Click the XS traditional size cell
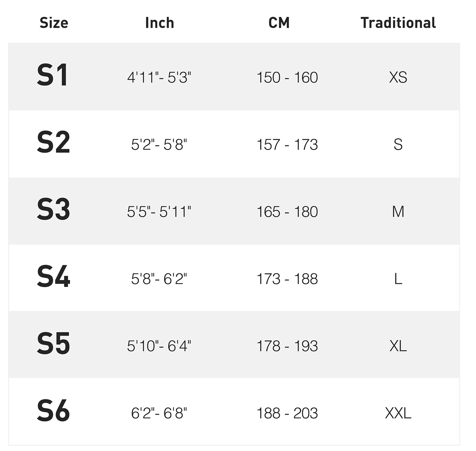This screenshot has height=451, width=476. (398, 77)
